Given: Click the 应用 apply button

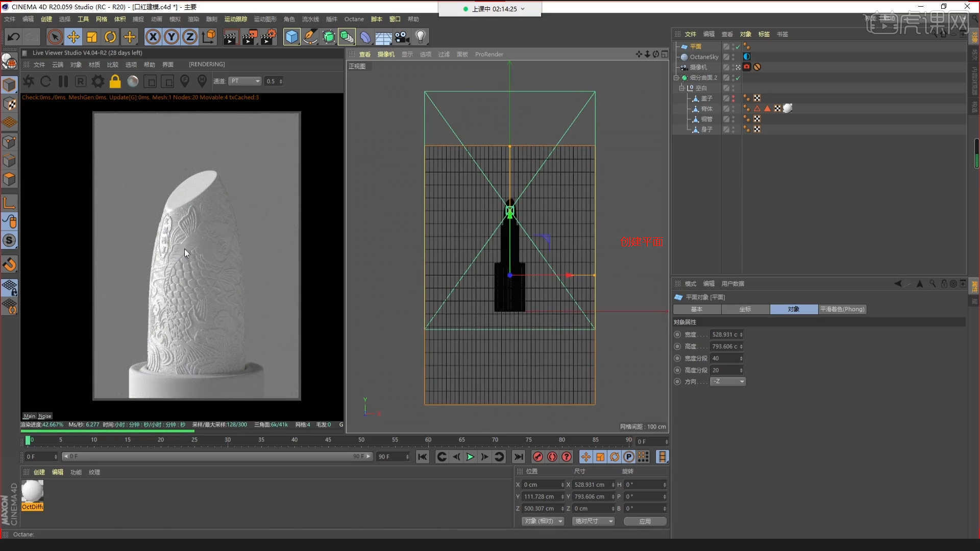Looking at the screenshot, I should coord(645,521).
